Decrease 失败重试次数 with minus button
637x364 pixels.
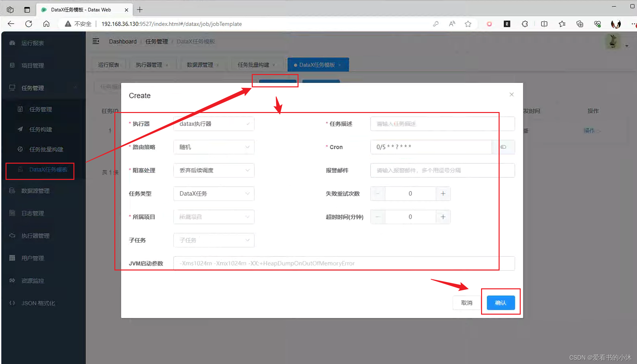tap(378, 194)
